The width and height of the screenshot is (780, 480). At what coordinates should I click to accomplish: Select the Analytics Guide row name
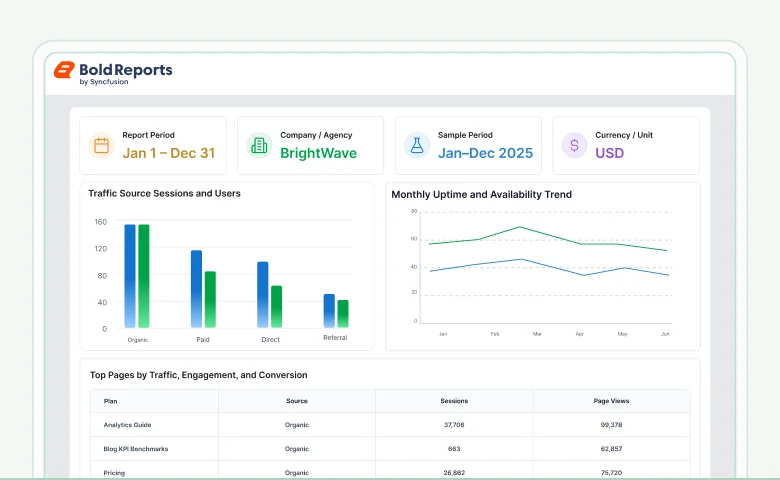point(127,425)
